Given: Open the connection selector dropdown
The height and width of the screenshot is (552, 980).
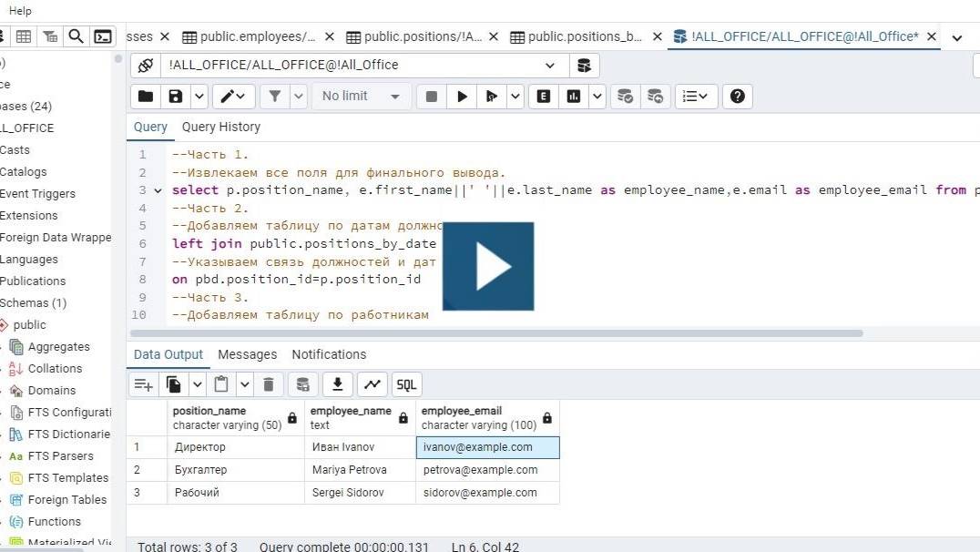Looking at the screenshot, I should coord(549,65).
